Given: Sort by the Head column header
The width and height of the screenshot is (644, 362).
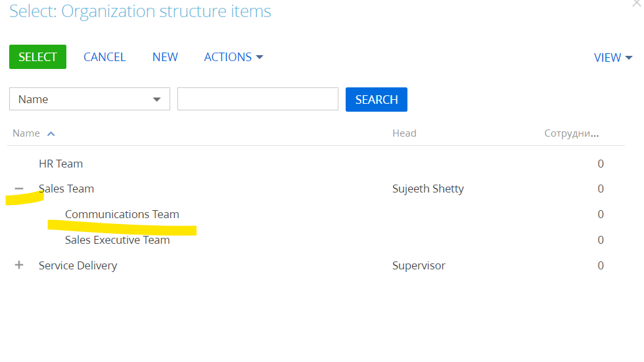Looking at the screenshot, I should point(404,133).
